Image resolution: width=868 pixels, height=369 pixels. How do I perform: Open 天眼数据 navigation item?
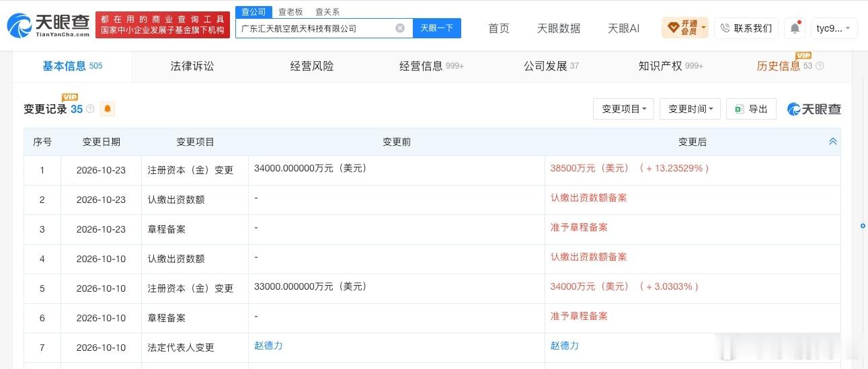tap(559, 28)
